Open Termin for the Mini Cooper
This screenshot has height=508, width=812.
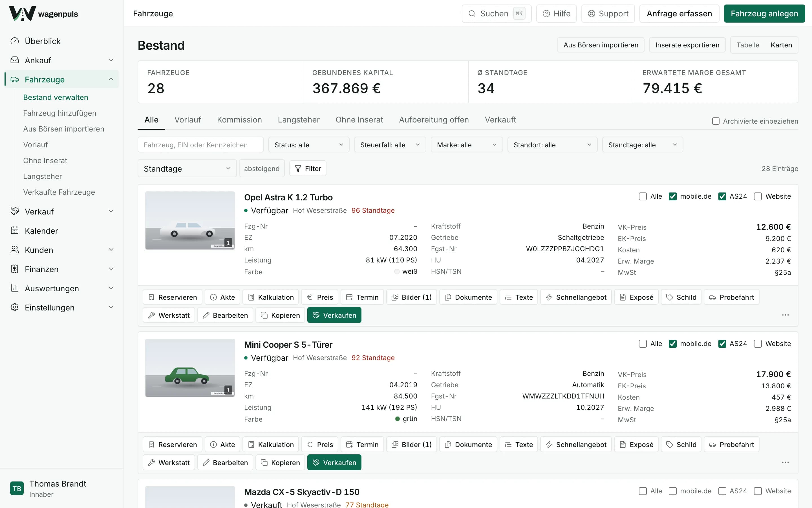[x=362, y=444]
